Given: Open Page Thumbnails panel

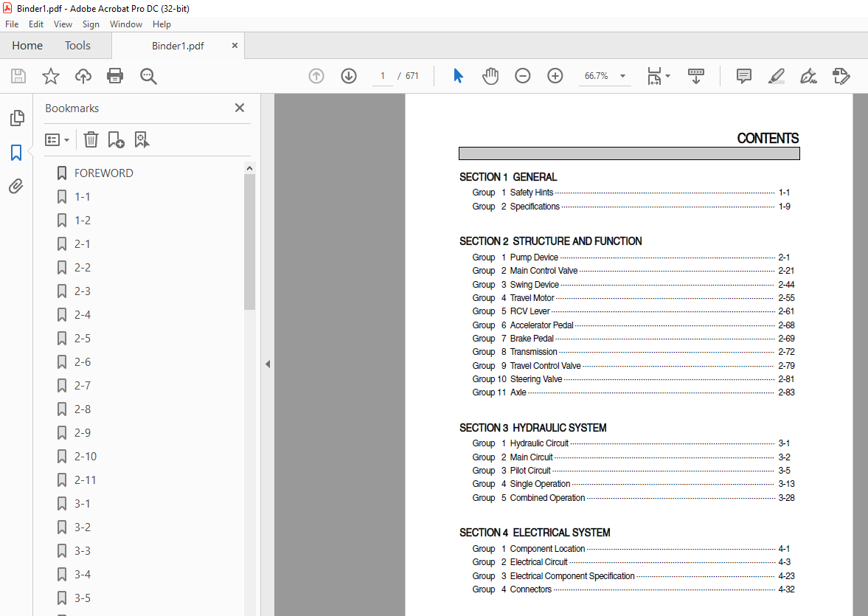Looking at the screenshot, I should click(17, 118).
